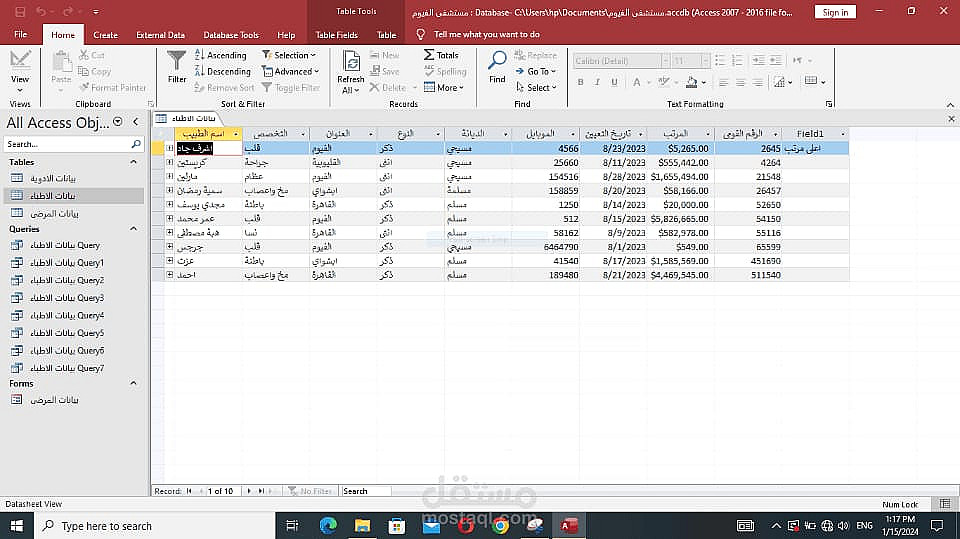Click Tell me what you want to do
The image size is (960, 539).
click(487, 34)
